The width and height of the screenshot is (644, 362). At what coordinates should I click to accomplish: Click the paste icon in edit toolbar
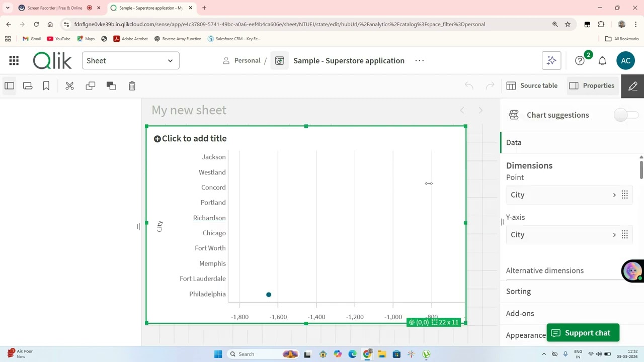[111, 86]
